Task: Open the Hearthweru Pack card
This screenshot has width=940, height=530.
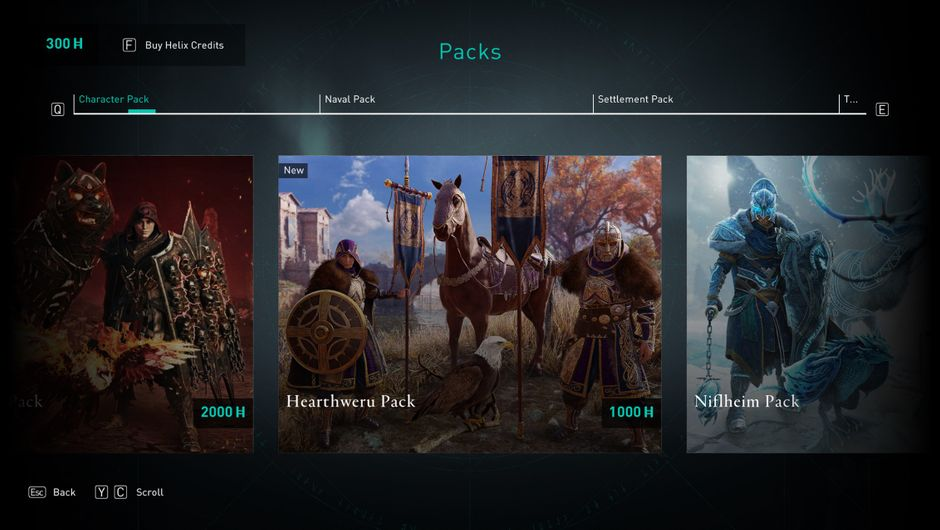Action: tap(470, 304)
